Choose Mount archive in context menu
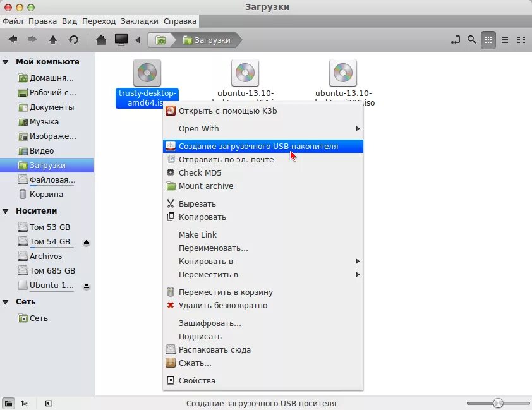The image size is (532, 410). (x=263, y=186)
